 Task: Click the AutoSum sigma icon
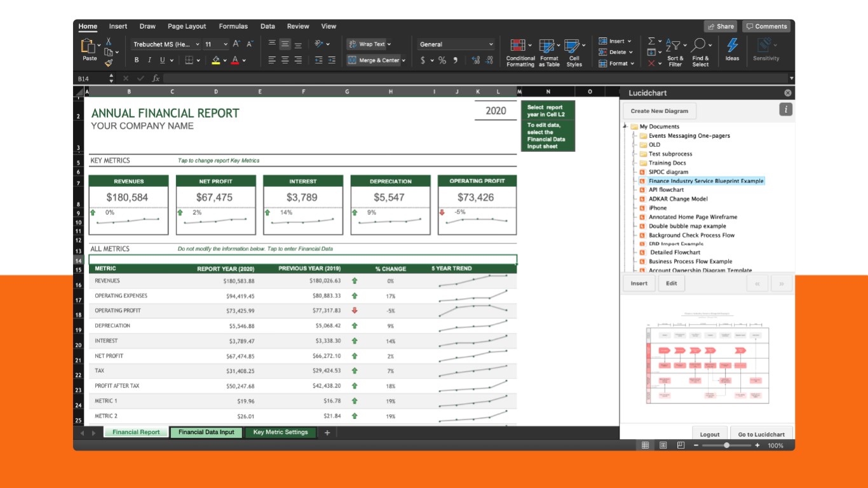pos(651,41)
